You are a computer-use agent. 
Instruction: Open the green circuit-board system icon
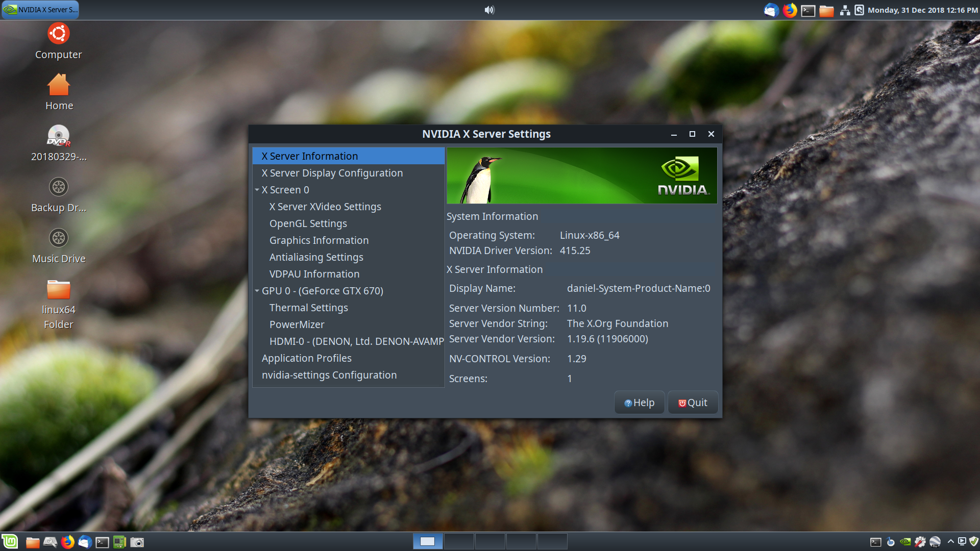point(119,542)
